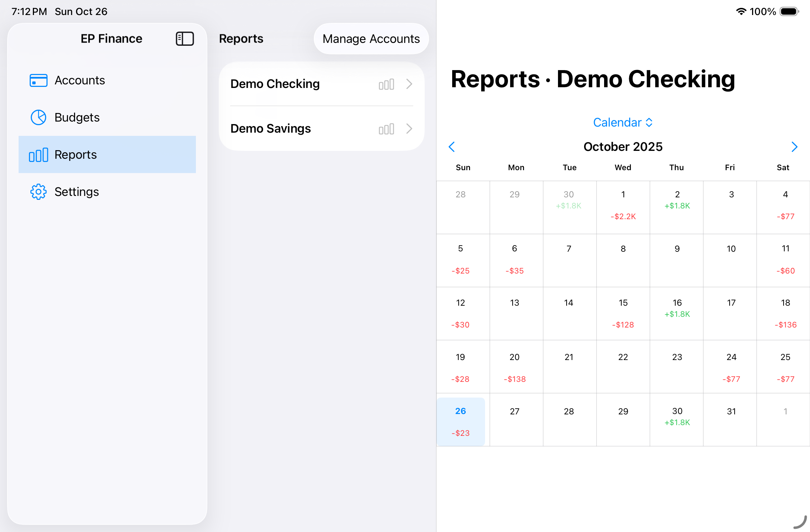The image size is (810, 532).
Task: Open the Settings menu item
Action: point(76,192)
